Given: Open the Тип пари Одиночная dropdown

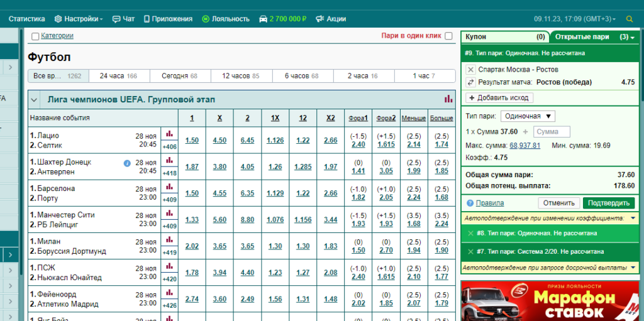Looking at the screenshot, I should pos(528,116).
